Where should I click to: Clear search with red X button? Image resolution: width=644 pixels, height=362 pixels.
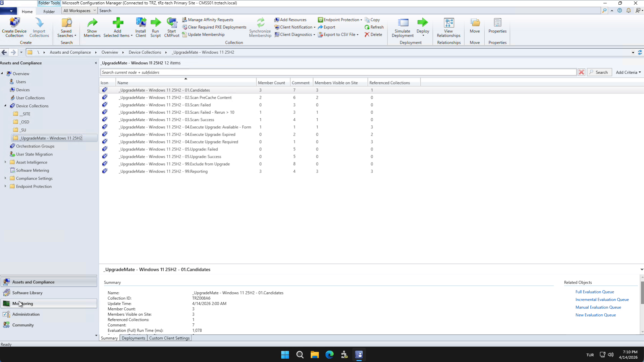[x=581, y=72]
